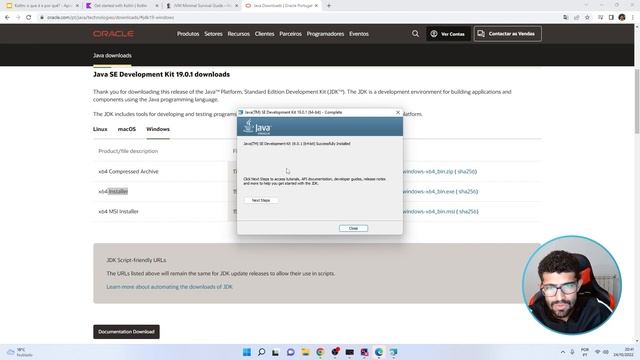Screen dimensions: 640x360
Task: Click Contactar as Vendas button
Action: point(507,34)
